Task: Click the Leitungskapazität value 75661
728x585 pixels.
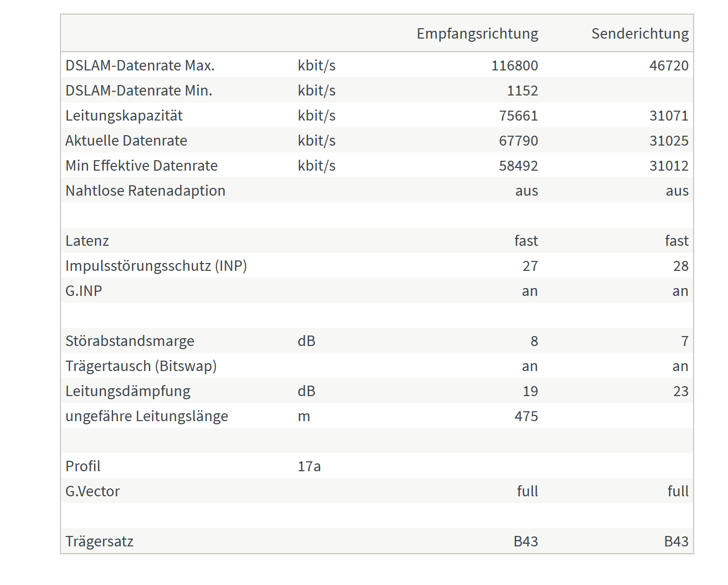Action: tap(518, 115)
